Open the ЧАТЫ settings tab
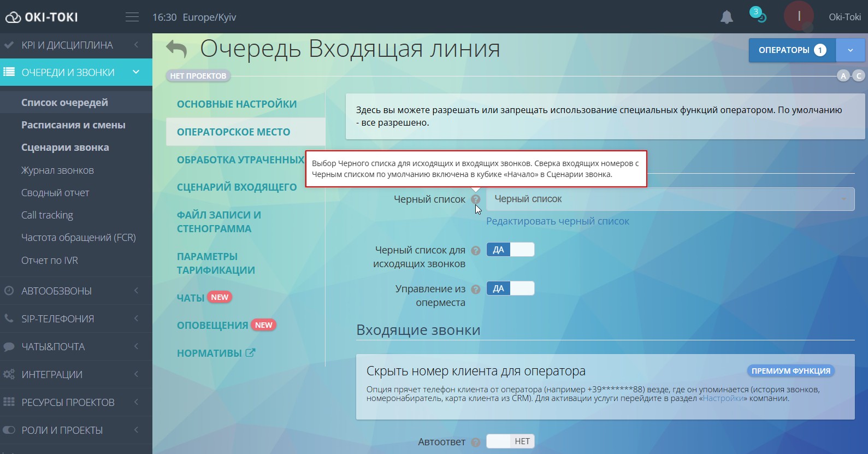 coord(190,298)
